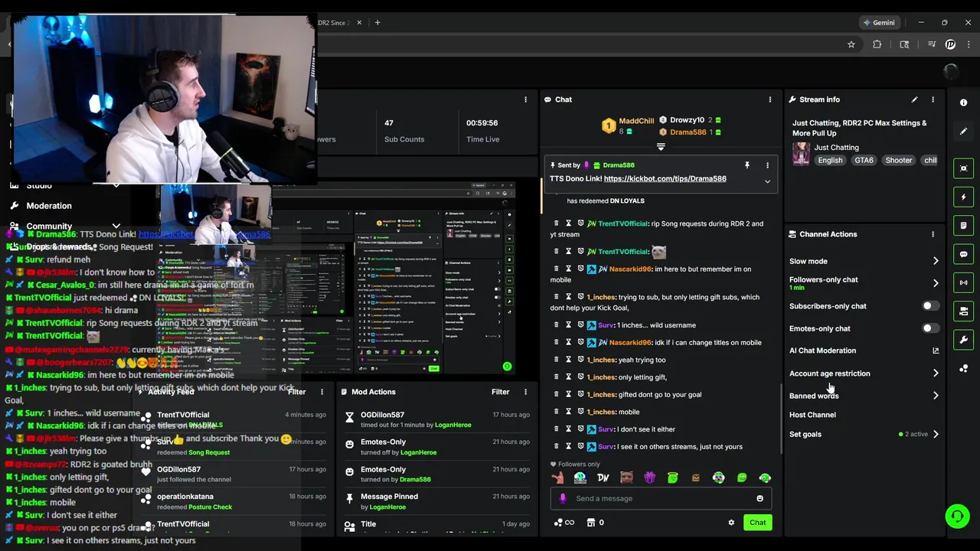Expand Slow mode settings

click(x=936, y=261)
